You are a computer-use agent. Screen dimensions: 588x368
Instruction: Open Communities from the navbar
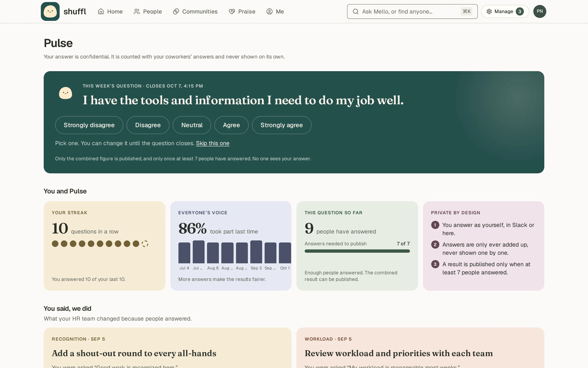pyautogui.click(x=195, y=11)
